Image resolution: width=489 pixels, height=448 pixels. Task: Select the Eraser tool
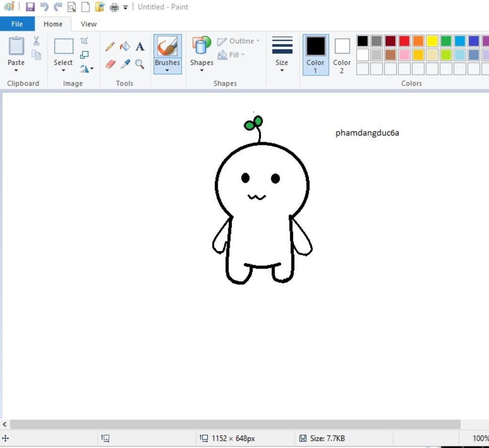point(110,64)
